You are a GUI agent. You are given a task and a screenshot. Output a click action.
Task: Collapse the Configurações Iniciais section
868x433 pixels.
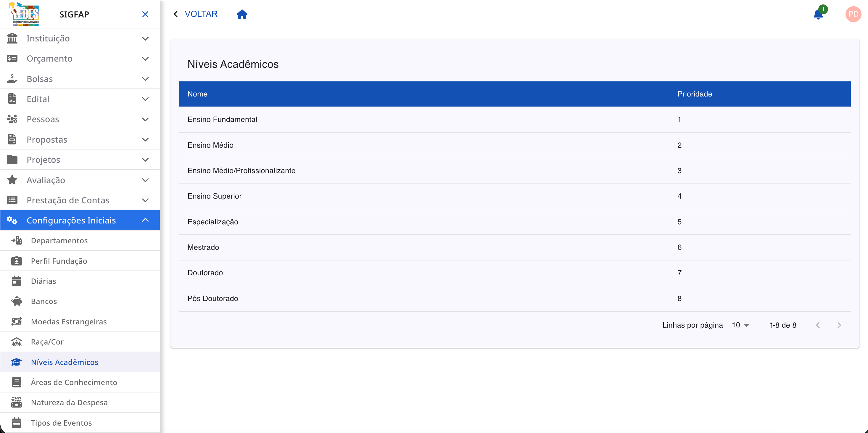coord(145,220)
